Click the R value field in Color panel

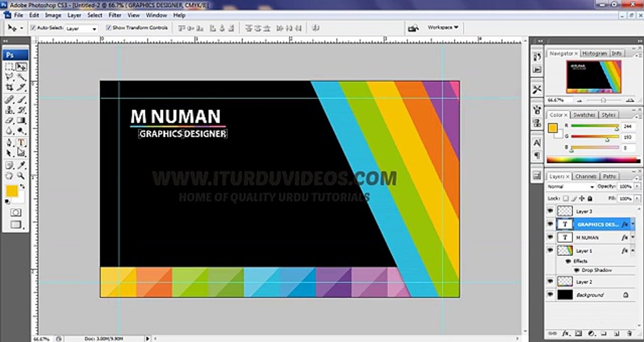[628, 126]
